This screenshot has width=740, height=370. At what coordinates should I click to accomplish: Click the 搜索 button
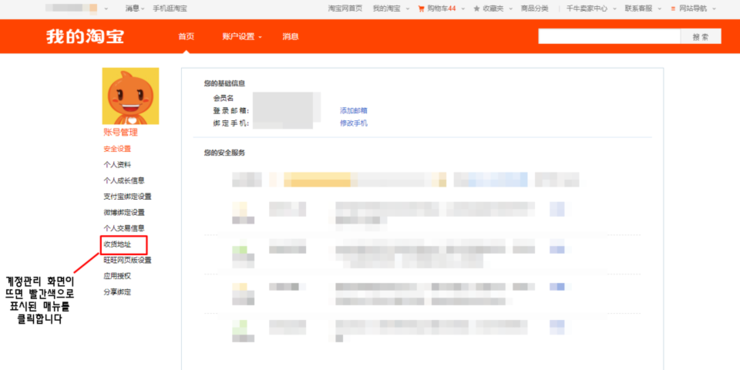(x=700, y=36)
